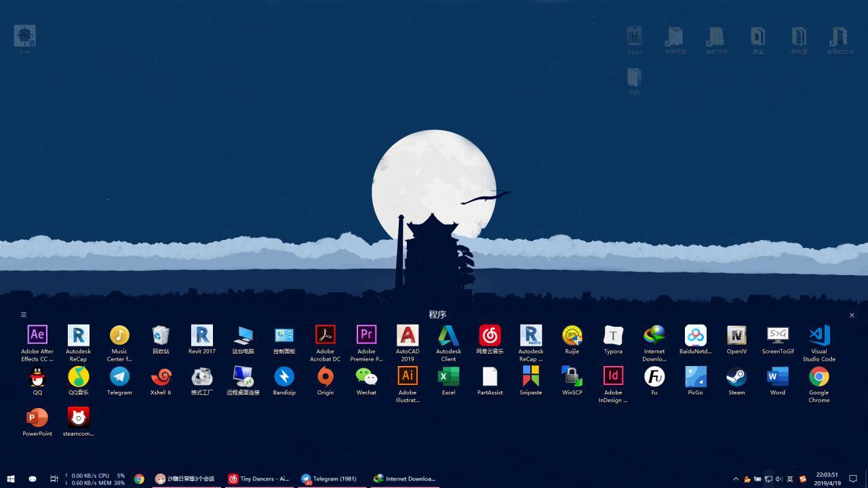Launch Xshell 6
Screen dimensions: 868x488
tap(161, 381)
